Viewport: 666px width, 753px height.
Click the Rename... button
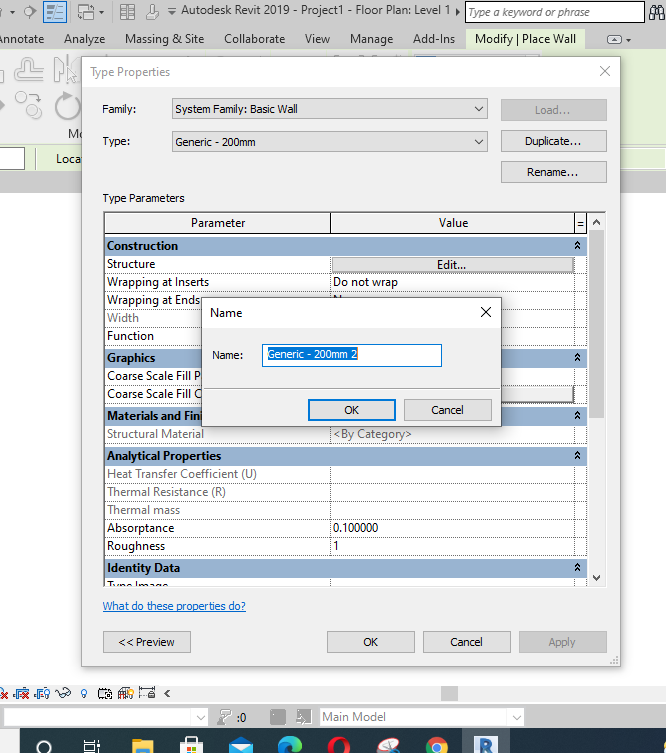[554, 172]
